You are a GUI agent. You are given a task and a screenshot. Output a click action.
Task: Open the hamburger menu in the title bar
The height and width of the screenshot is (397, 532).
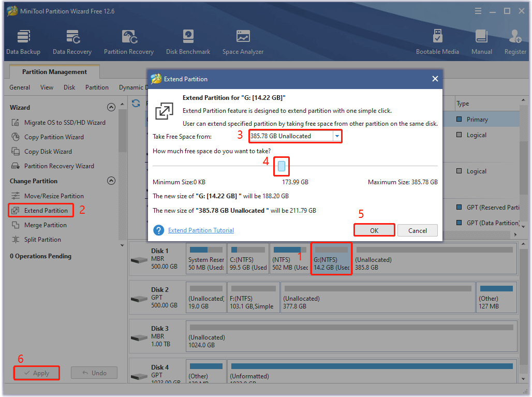pyautogui.click(x=478, y=11)
